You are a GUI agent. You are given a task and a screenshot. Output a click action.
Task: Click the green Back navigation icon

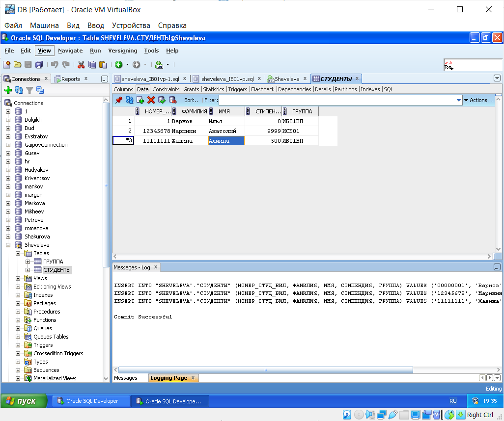pyautogui.click(x=118, y=65)
